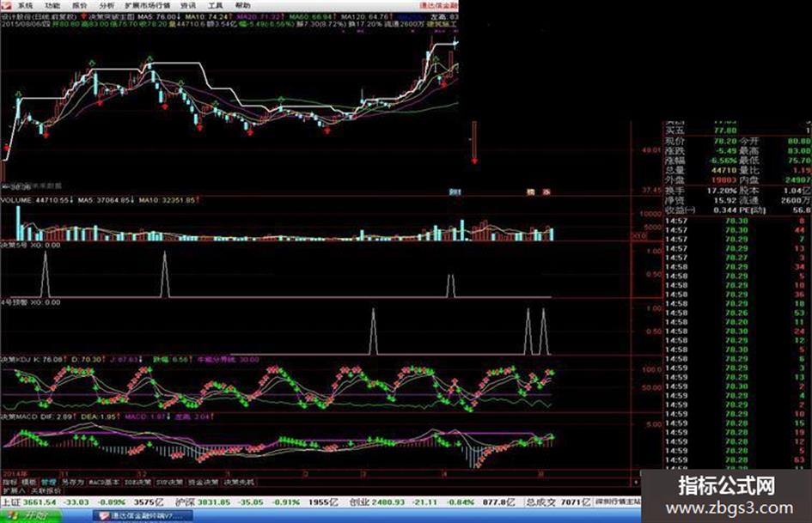Click the small blue marker icon above volume panel
The width and height of the screenshot is (812, 523).
[455, 192]
